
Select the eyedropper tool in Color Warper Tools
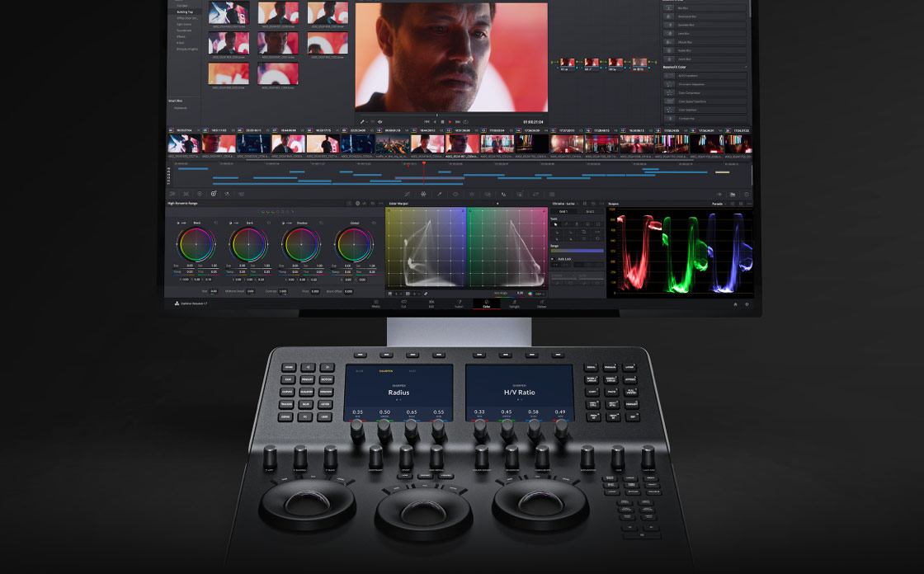point(576,224)
